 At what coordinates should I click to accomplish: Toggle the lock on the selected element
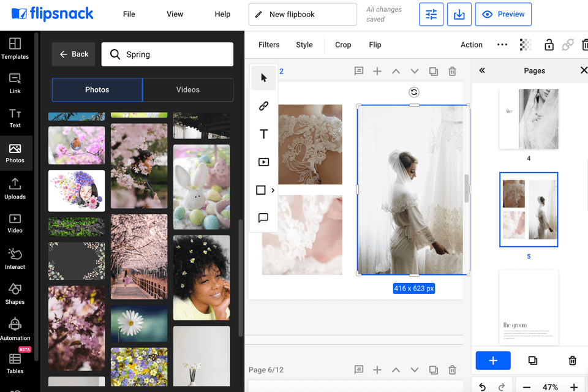point(549,44)
